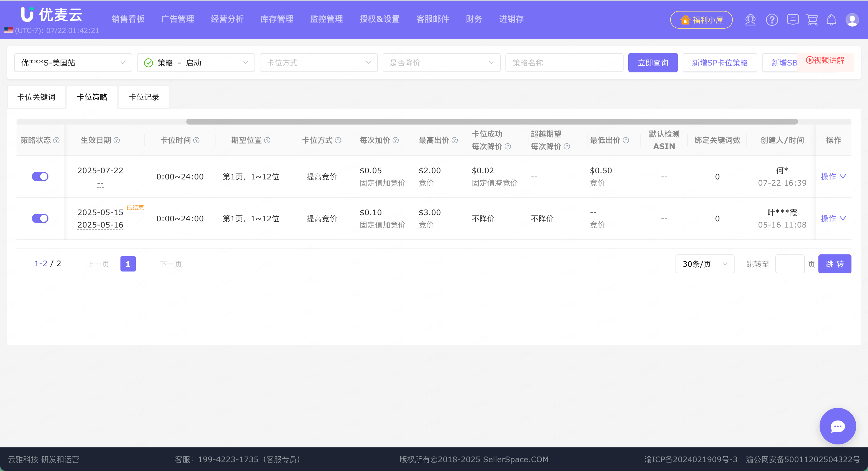Enable the 策略状态 column help tooltip icon

point(56,140)
